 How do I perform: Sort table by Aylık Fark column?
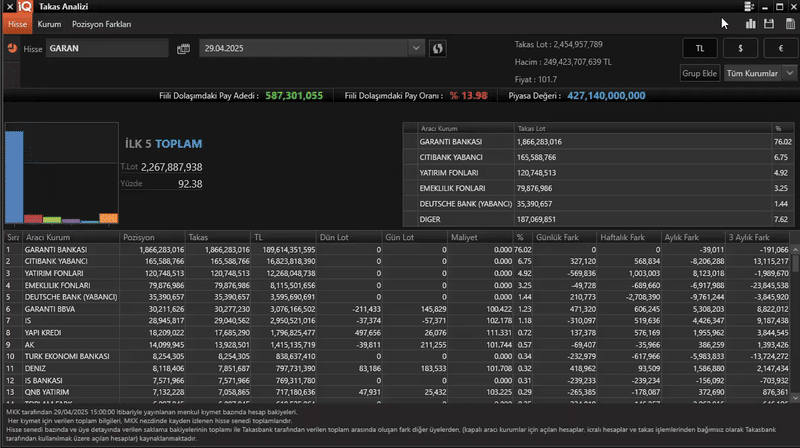pyautogui.click(x=693, y=237)
